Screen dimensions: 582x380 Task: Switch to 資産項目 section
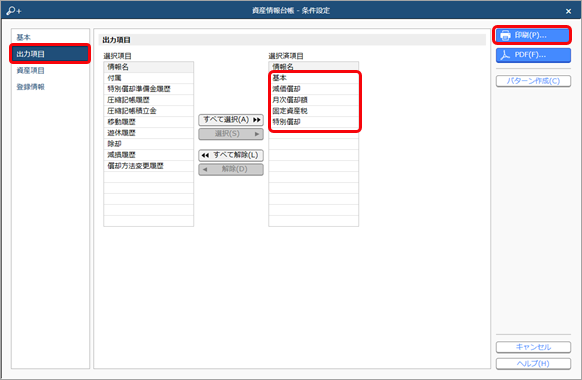[x=50, y=70]
